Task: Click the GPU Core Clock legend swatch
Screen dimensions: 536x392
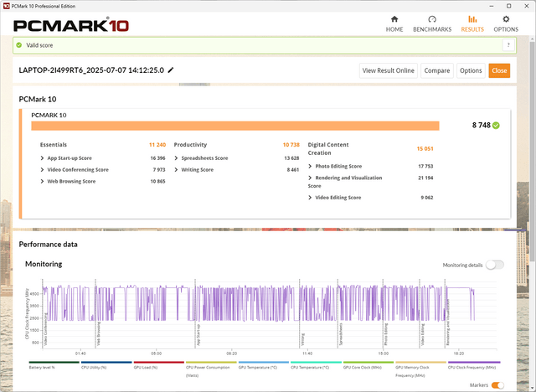Action: point(368,363)
